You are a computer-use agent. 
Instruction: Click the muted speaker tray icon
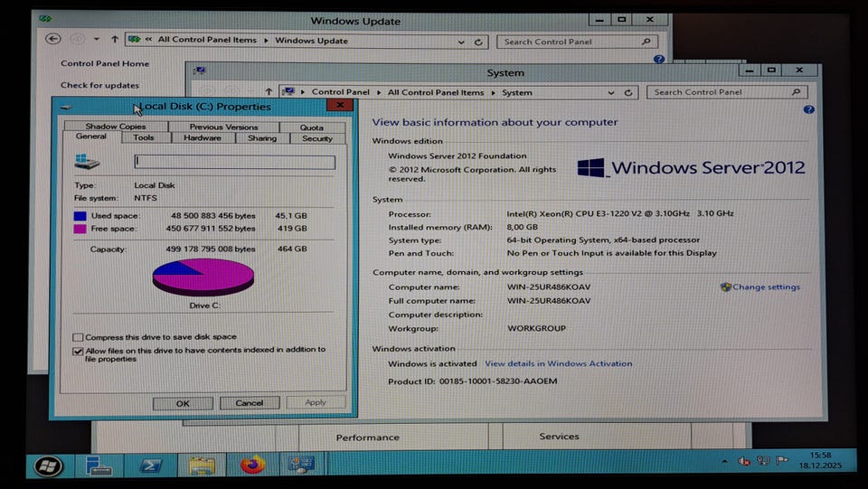tap(744, 461)
